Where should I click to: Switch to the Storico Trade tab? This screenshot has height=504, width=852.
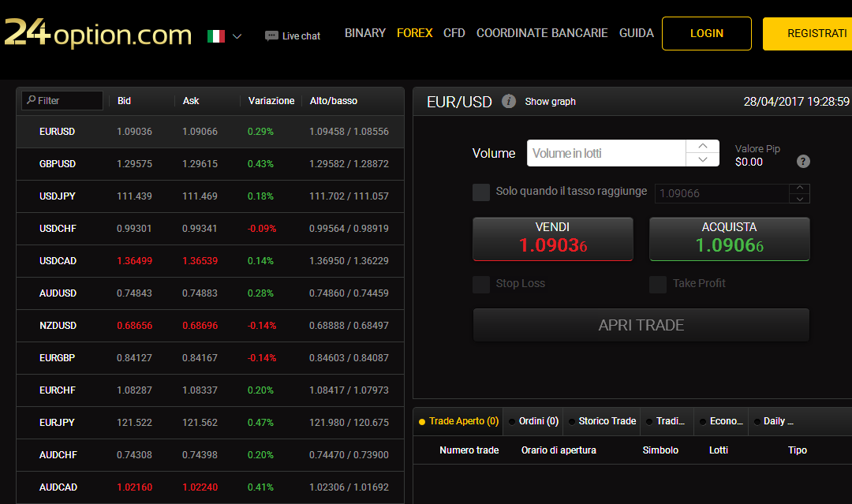pyautogui.click(x=601, y=421)
